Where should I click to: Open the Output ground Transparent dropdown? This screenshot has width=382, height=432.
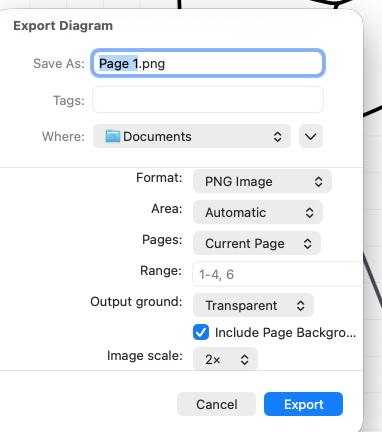[x=253, y=305]
